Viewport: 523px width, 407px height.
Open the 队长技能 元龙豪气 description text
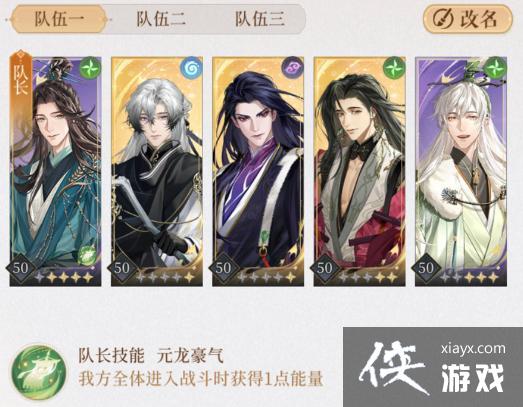click(201, 367)
